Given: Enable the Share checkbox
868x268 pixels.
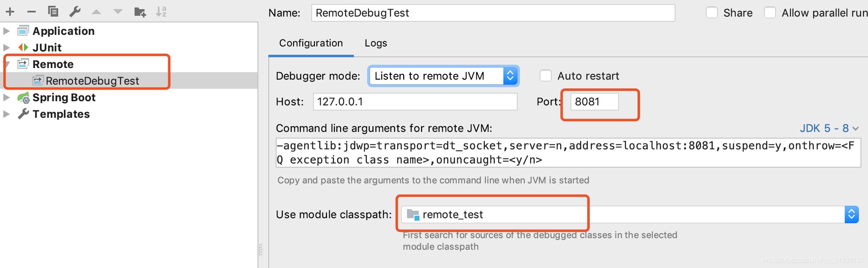Looking at the screenshot, I should [712, 12].
